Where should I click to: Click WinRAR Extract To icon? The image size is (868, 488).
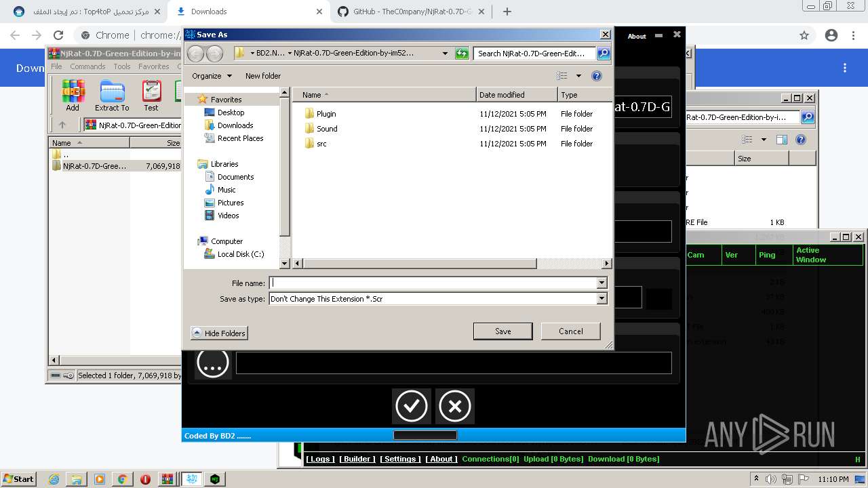click(x=112, y=95)
